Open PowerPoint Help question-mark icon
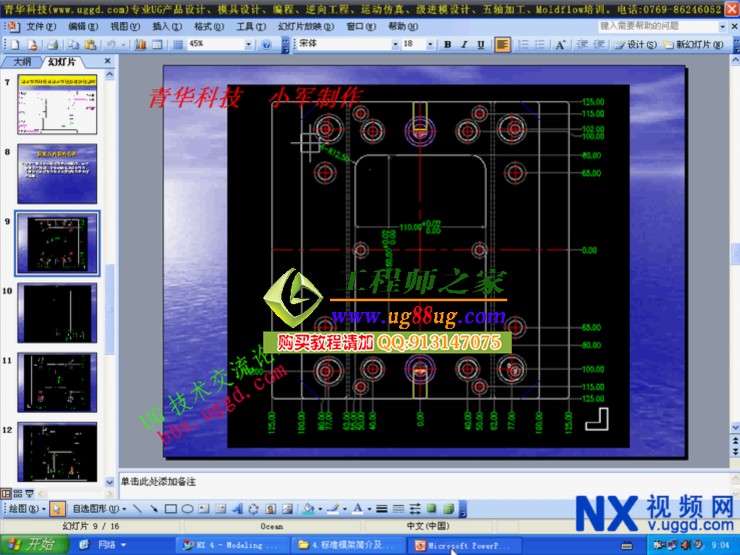The image size is (740, 555). coord(266,45)
